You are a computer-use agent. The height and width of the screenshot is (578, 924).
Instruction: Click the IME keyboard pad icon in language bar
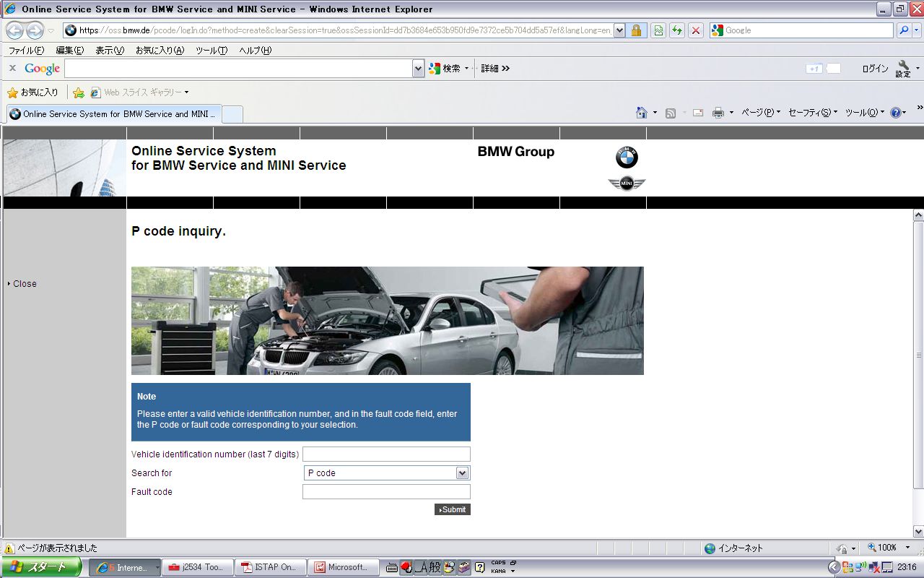(x=392, y=568)
